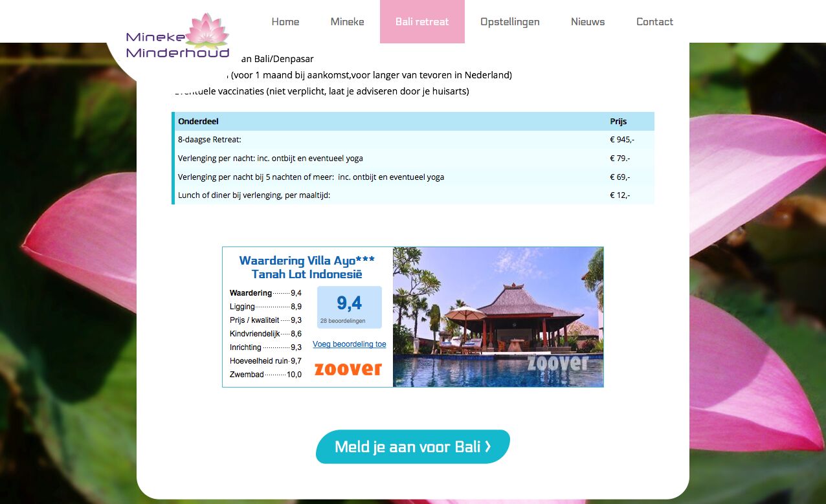Click the '28 beoordelingen' review count

point(342,321)
